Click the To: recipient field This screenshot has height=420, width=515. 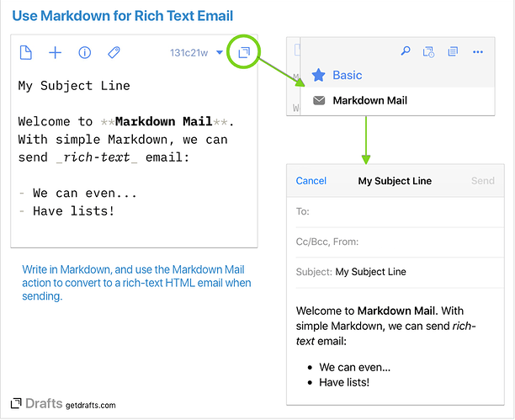click(400, 211)
